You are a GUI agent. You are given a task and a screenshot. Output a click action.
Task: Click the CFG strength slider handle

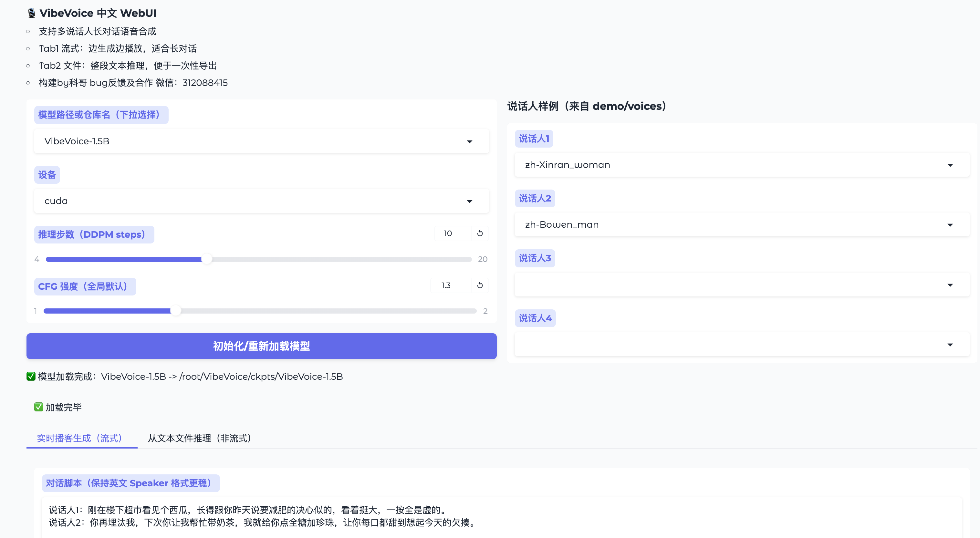click(x=175, y=311)
